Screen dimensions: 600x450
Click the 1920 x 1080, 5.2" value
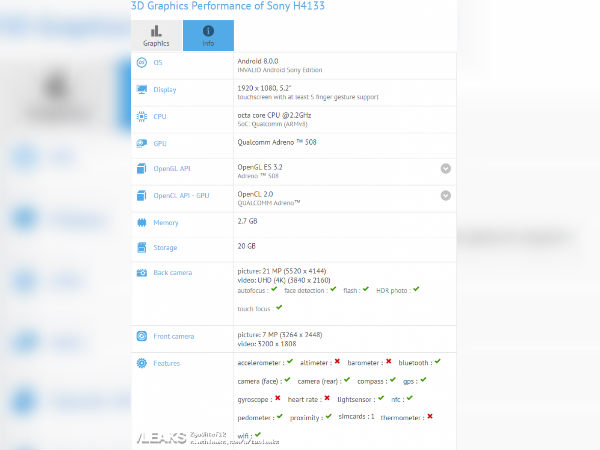[264, 88]
